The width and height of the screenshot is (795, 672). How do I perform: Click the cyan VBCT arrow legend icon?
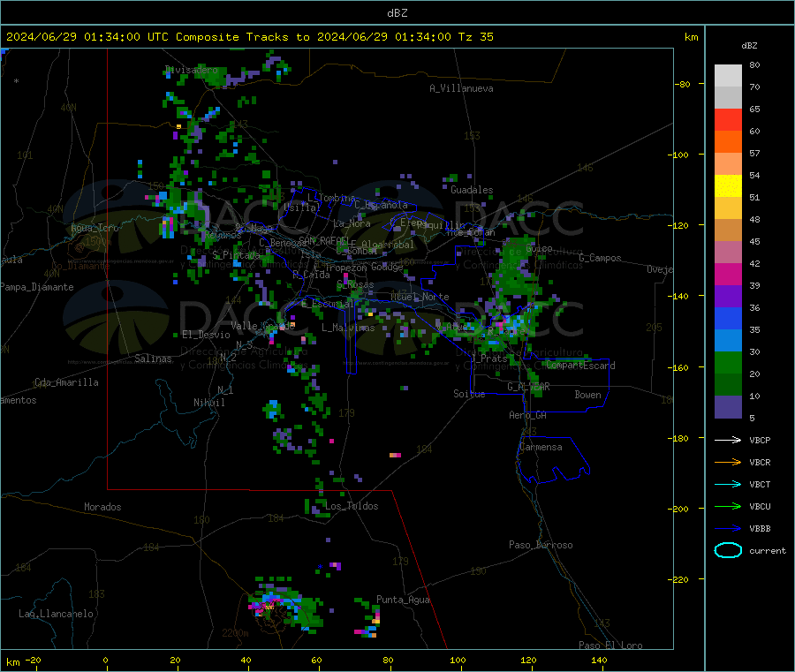pos(728,484)
